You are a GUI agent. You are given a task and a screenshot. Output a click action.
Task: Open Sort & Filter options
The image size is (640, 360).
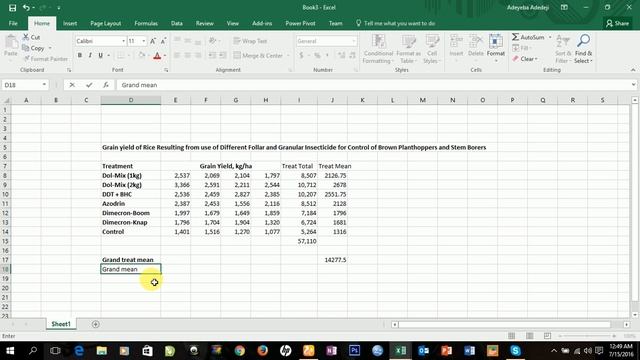[x=562, y=49]
